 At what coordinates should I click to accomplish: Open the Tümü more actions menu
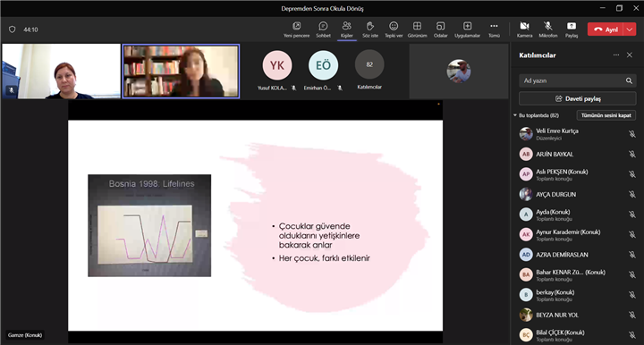494,29
